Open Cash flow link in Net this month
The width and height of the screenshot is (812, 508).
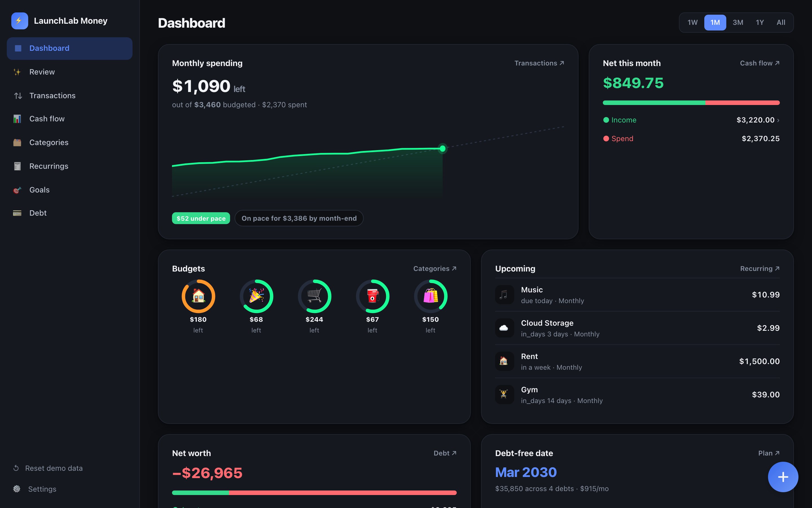click(x=760, y=63)
